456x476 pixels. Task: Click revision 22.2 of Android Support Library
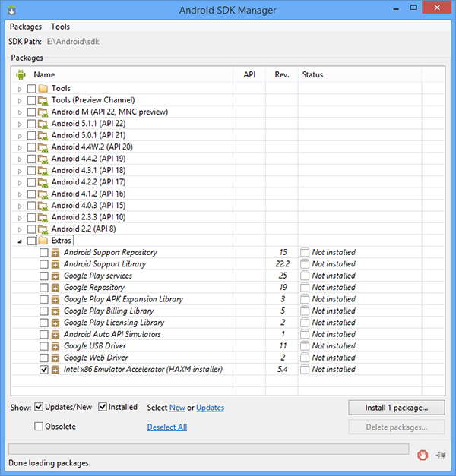point(283,264)
